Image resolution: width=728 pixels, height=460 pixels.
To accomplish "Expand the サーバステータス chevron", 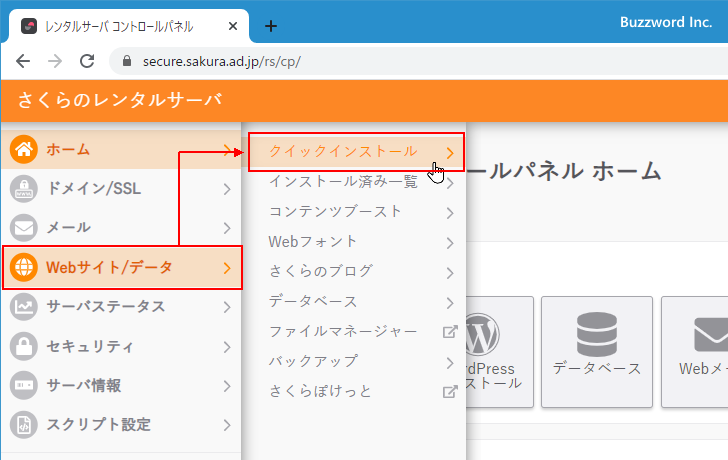I will pyautogui.click(x=227, y=307).
